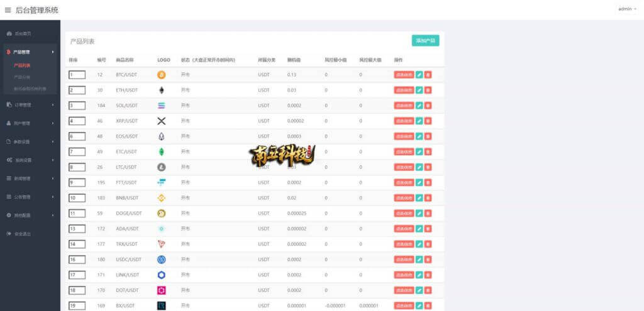
Task: Click the red market-close button for DOGE/USDT
Action: 404,214
